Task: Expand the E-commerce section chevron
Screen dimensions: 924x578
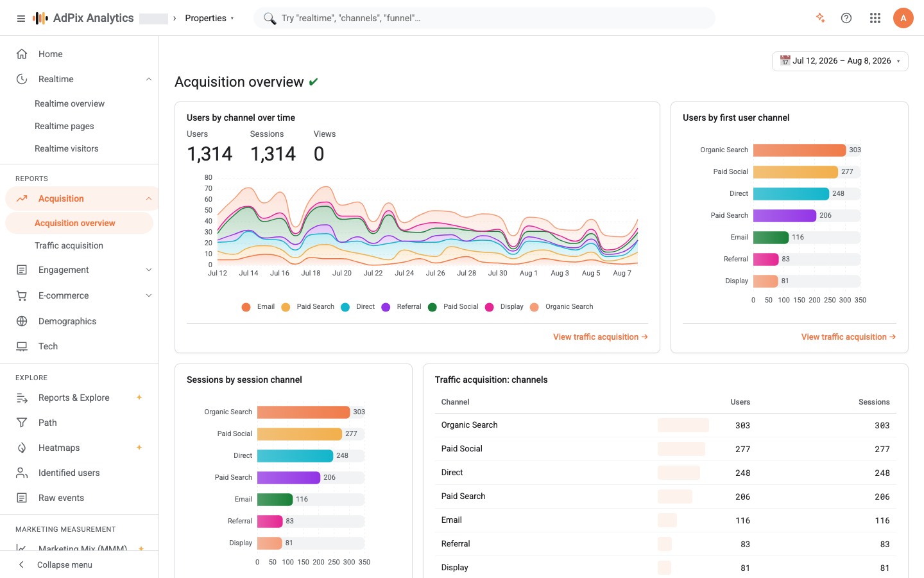Action: pos(149,295)
